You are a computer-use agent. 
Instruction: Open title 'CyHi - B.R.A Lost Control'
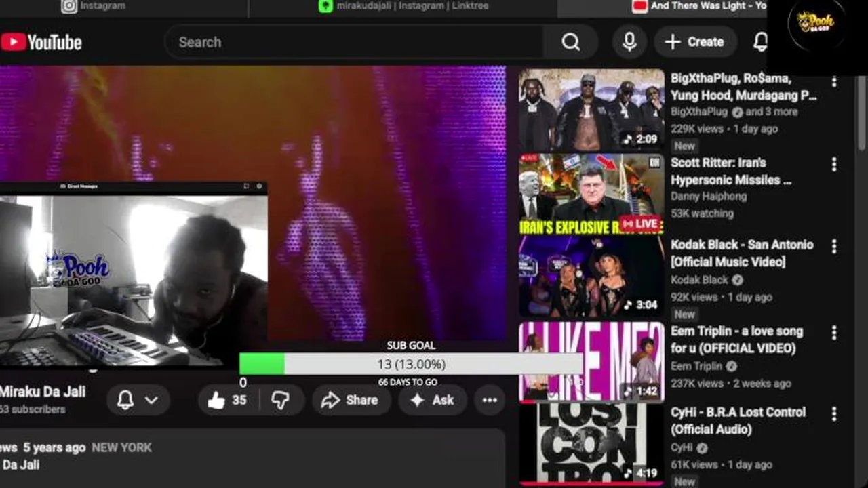(738, 420)
